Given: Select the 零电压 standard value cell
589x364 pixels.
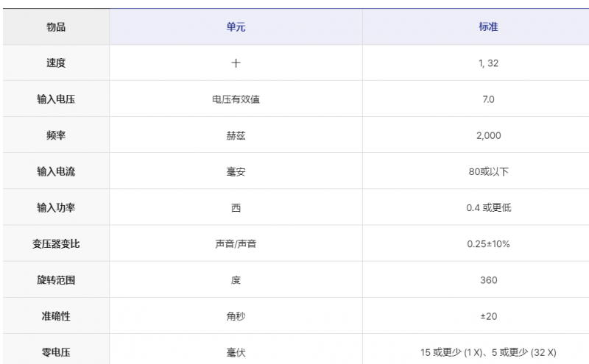Looking at the screenshot, I should [x=488, y=352].
